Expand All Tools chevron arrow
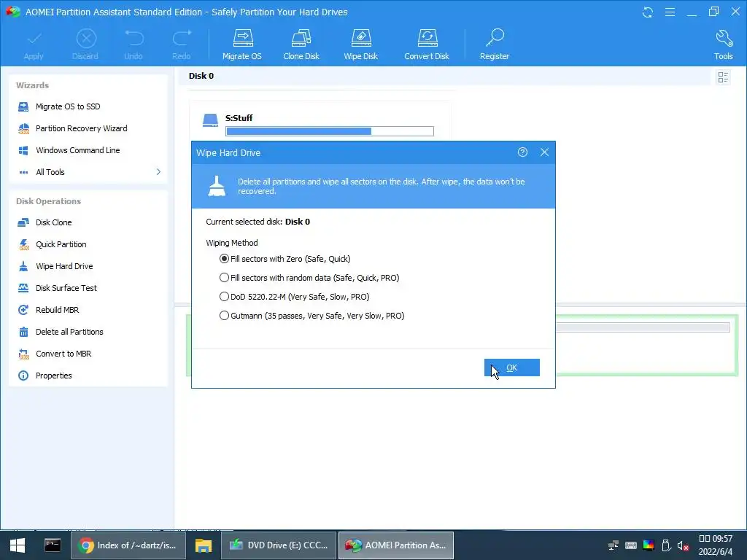 (158, 172)
